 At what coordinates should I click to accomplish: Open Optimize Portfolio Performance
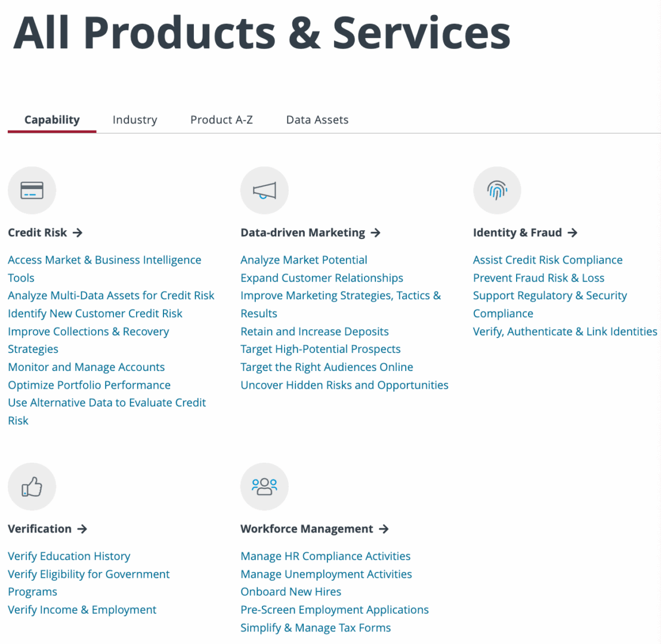coord(89,385)
